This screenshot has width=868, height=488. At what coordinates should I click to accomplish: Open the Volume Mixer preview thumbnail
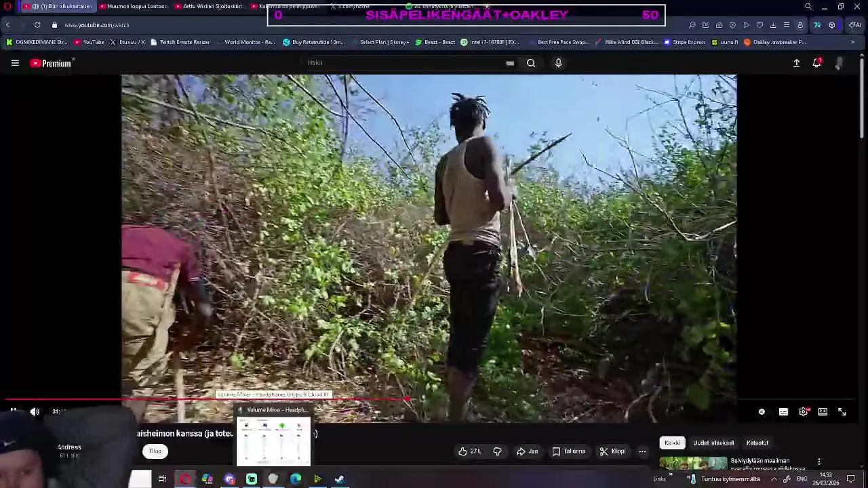(x=274, y=436)
